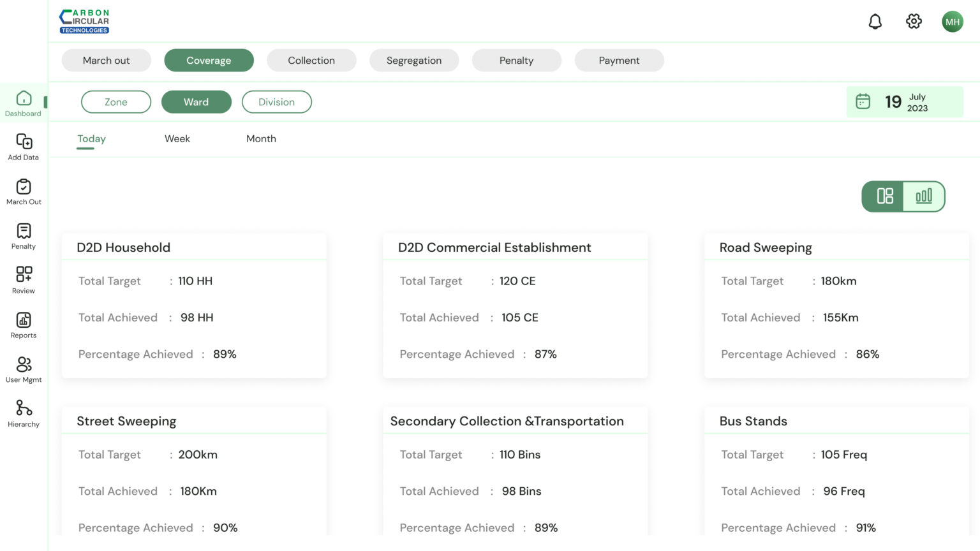Switch to the Month tab

pos(261,139)
